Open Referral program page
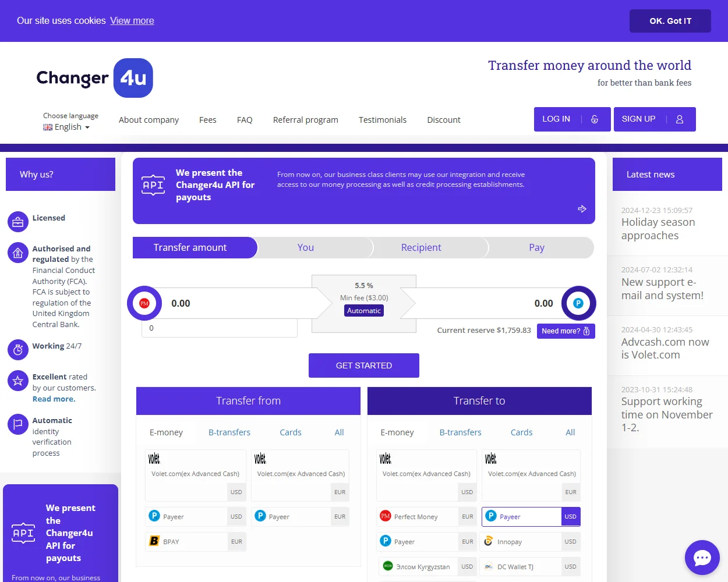Screen dimensions: 728x582 (x=306, y=120)
